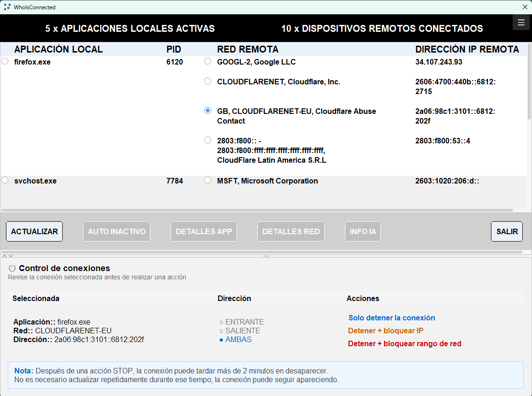This screenshot has width=532, height=396.
Task: Click the APLICACIÓN LOCAL column header
Action: coord(59,49)
